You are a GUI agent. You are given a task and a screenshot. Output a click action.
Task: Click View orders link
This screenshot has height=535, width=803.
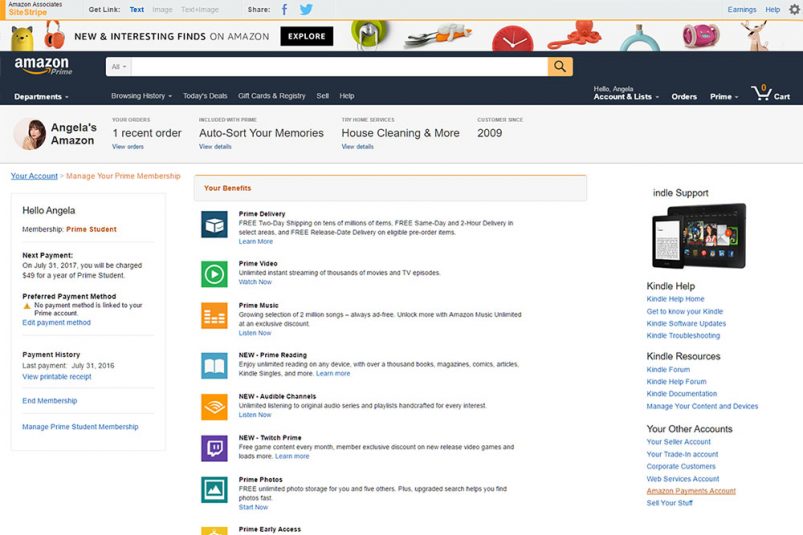coord(128,146)
